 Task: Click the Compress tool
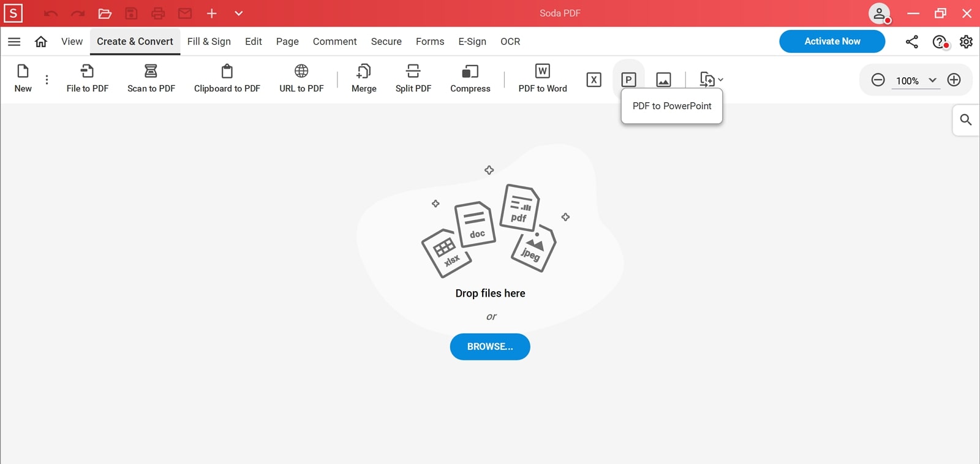click(x=470, y=78)
